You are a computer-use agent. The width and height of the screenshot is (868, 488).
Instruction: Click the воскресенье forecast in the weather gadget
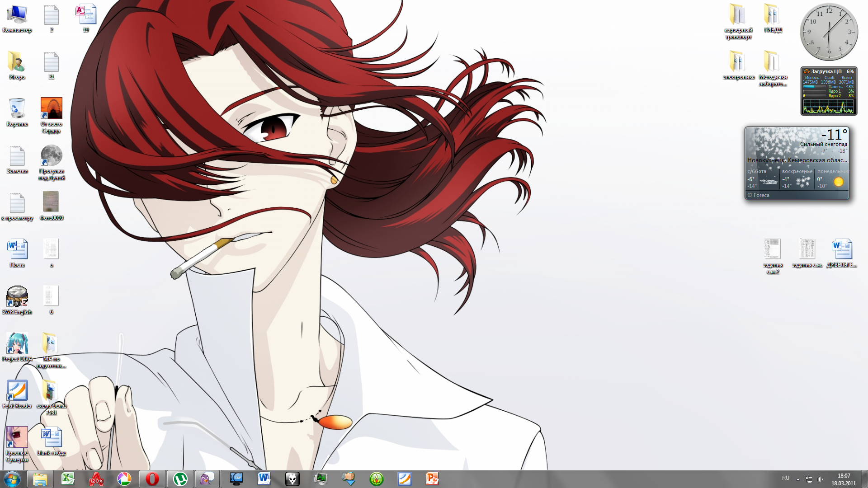(797, 178)
